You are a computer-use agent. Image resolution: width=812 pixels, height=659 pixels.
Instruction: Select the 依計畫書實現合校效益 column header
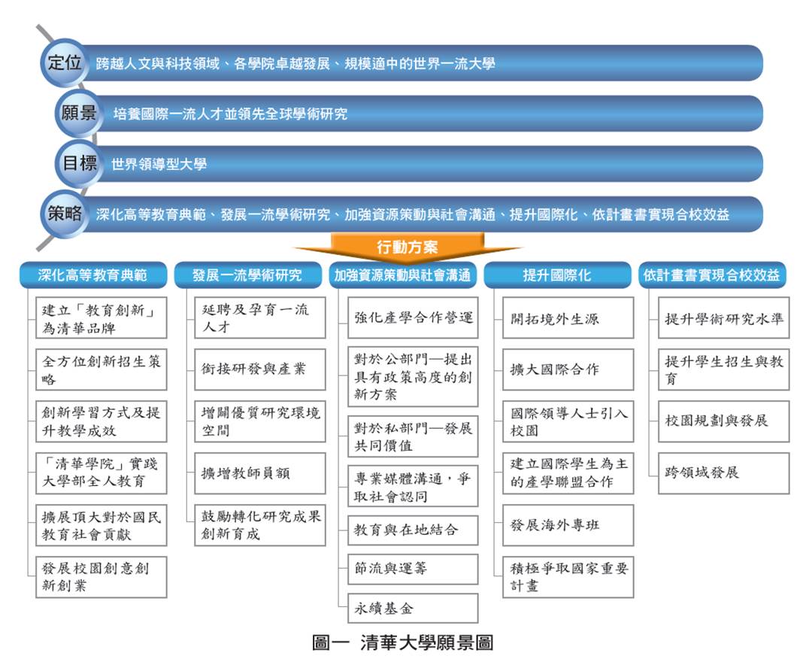pos(712,275)
